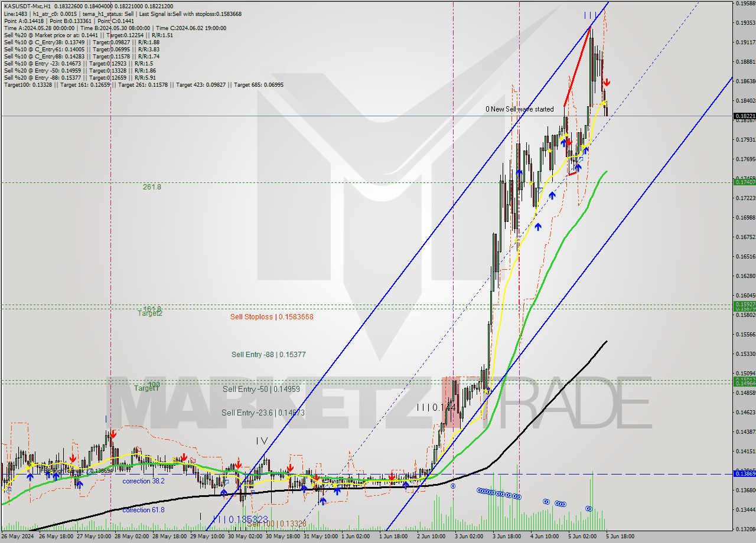
Task: Click the 0.17931 price axis label
Action: click(745, 140)
